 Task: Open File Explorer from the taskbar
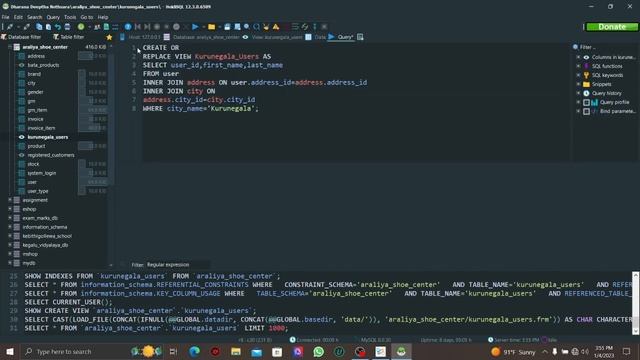point(236,351)
